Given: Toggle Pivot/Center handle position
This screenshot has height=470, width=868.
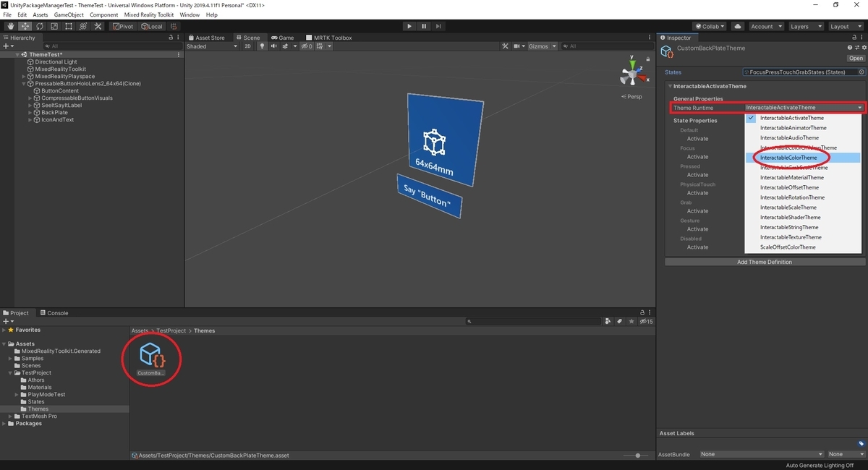Looking at the screenshot, I should [x=123, y=26].
